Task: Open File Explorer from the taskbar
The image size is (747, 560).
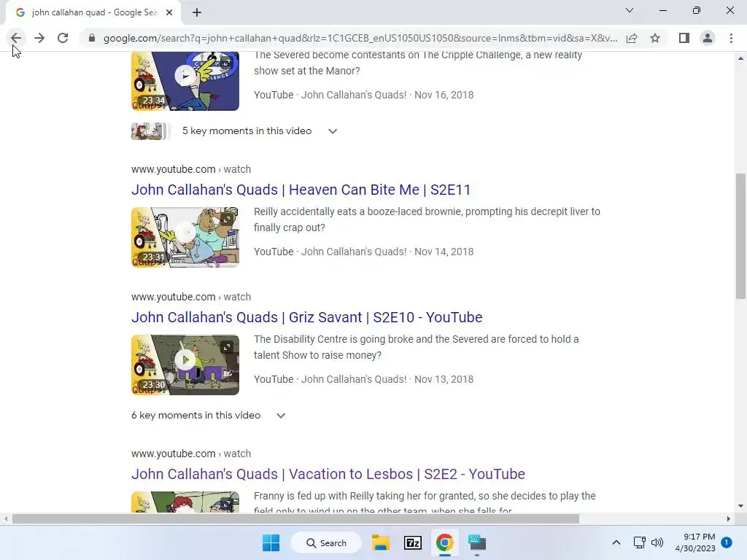Action: [381, 542]
